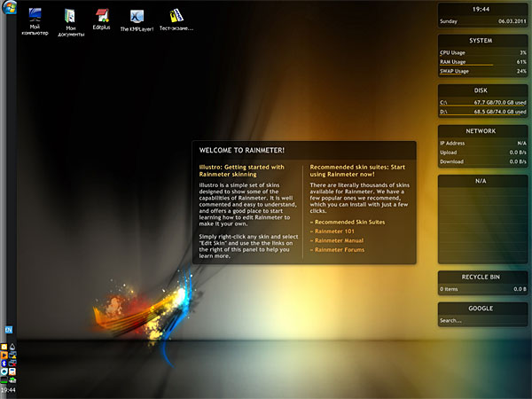The width and height of the screenshot is (532, 399).
Task: Click the clock skin showing 19:44
Action: coord(481,10)
